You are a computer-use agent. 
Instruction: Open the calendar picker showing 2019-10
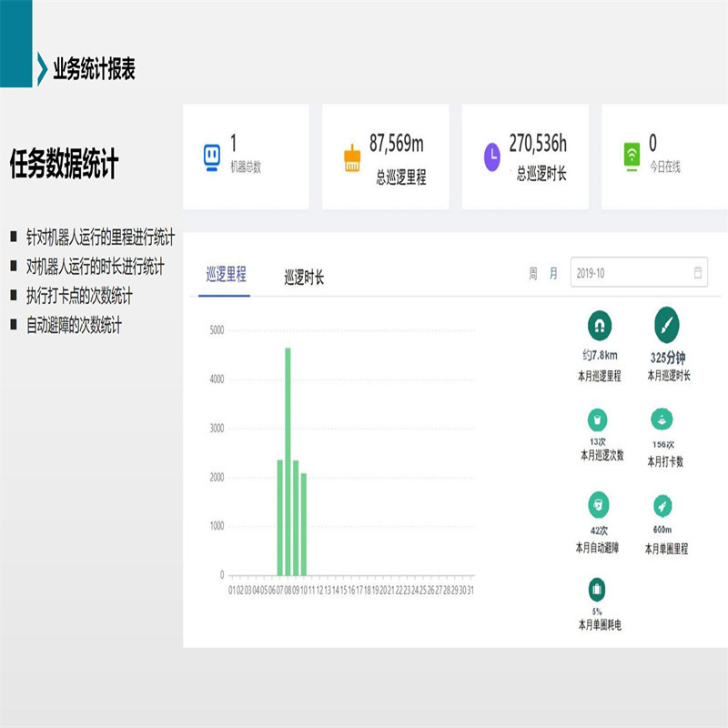pos(697,270)
